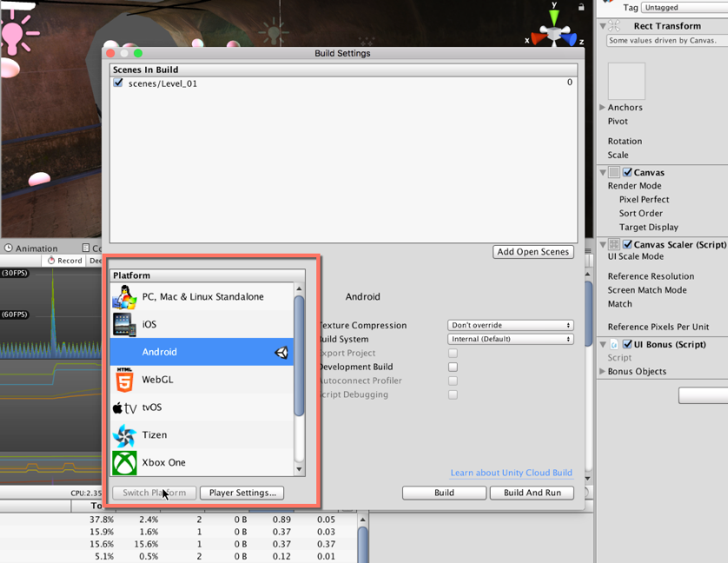Open Learn about Unity Cloud Build link
This screenshot has height=563, width=728.
tap(511, 473)
